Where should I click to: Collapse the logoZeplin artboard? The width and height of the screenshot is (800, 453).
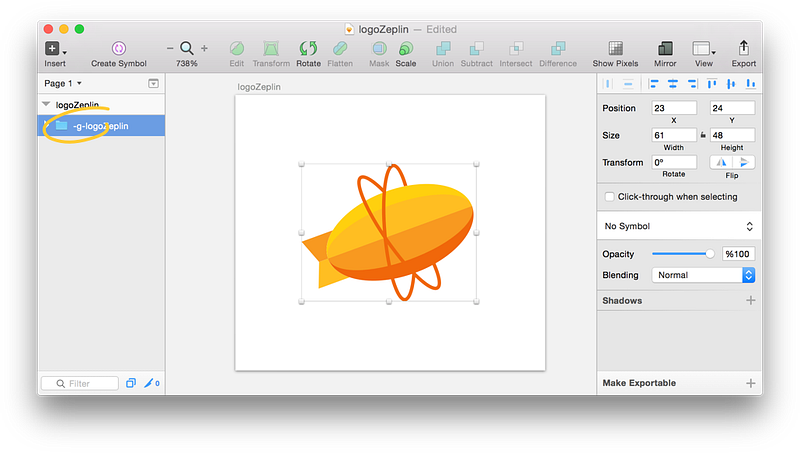(46, 104)
